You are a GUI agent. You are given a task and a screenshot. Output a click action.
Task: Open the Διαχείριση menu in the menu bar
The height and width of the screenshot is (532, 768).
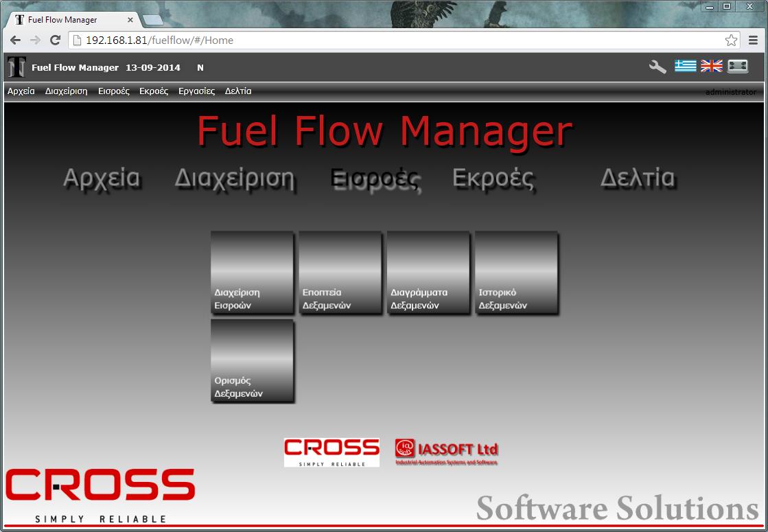[66, 91]
